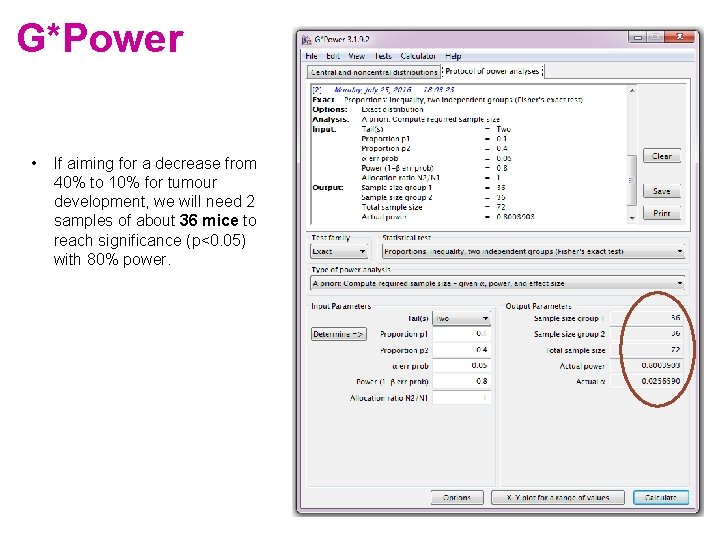
Task: Click the Total sample size output value
Action: (x=647, y=350)
